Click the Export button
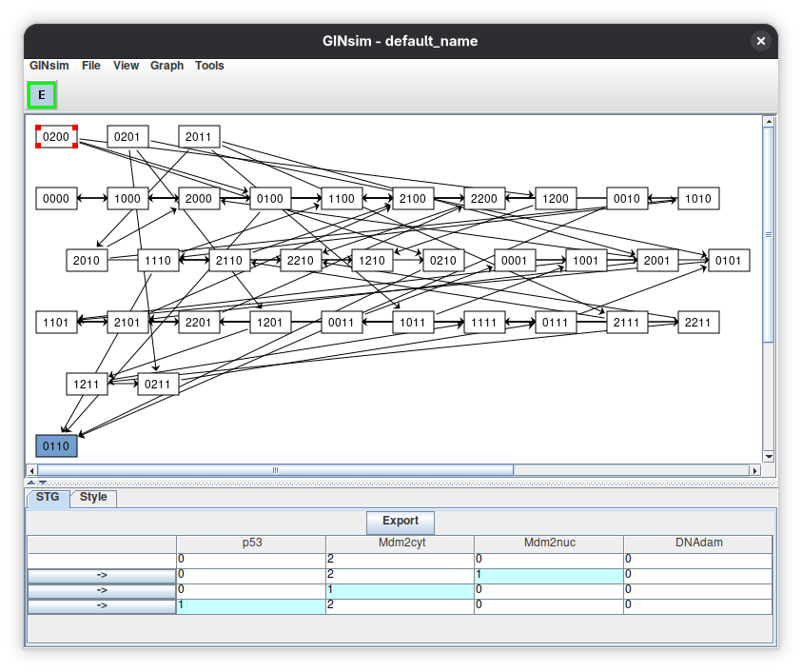 401,522
